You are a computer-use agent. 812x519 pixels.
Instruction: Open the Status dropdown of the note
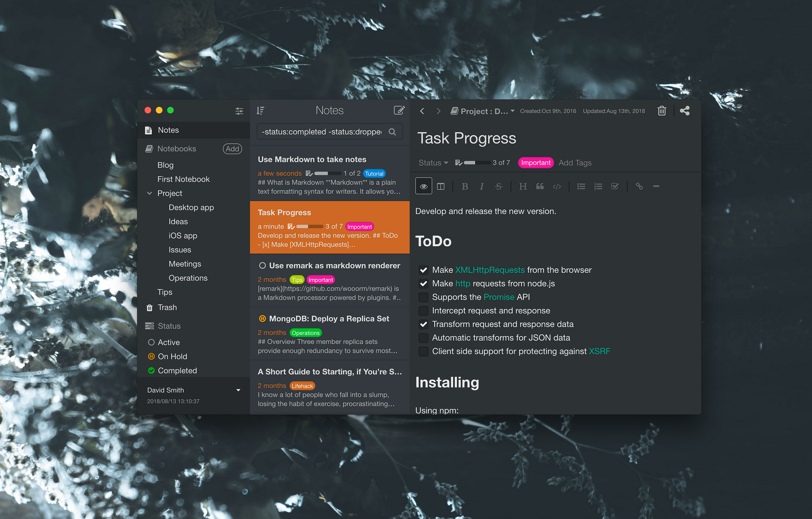[433, 163]
